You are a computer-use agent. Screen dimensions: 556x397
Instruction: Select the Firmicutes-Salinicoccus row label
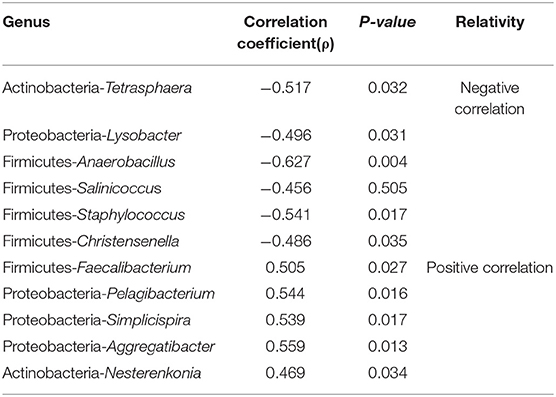(82, 188)
